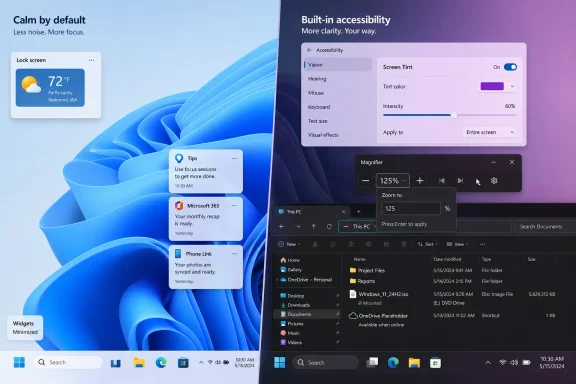Select Vision in Accessibility sidebar

(338, 65)
